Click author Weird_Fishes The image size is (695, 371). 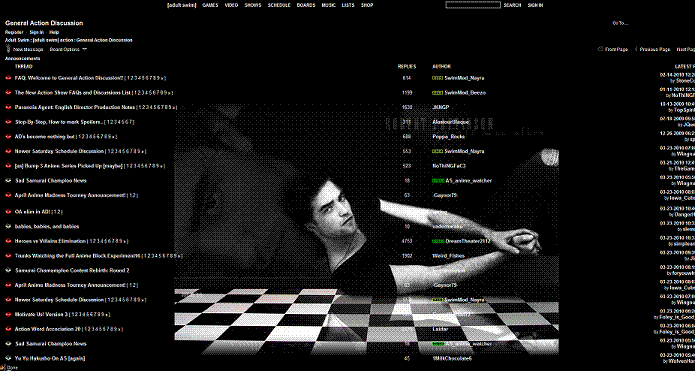point(448,256)
